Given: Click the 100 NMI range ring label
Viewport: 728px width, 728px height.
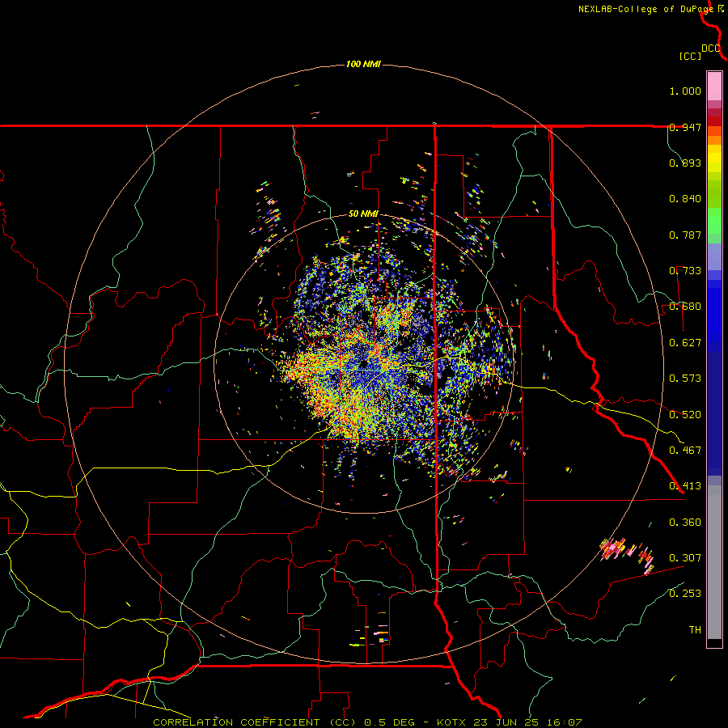Looking at the screenshot, I should pos(363,64).
